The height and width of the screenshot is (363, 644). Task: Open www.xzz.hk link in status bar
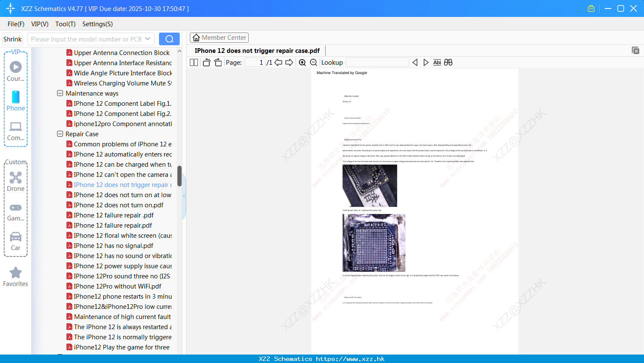pyautogui.click(x=350, y=359)
